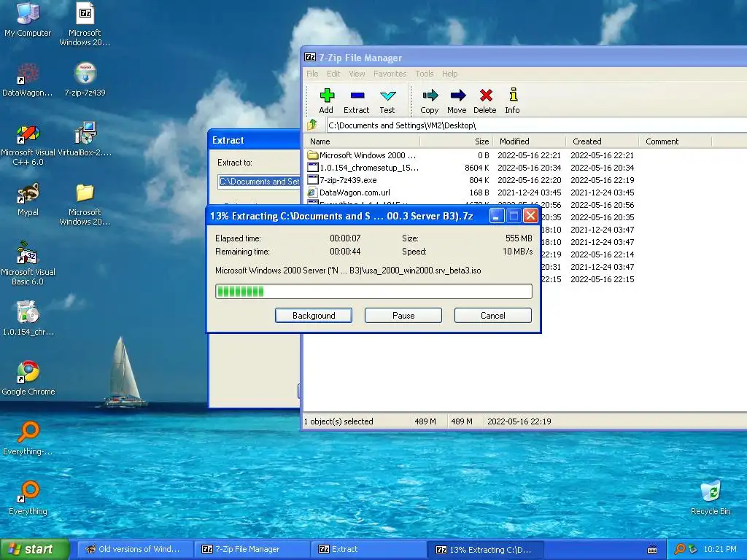This screenshot has width=747, height=560.
Task: Minimize the extracting progress dialog
Action: (x=496, y=216)
